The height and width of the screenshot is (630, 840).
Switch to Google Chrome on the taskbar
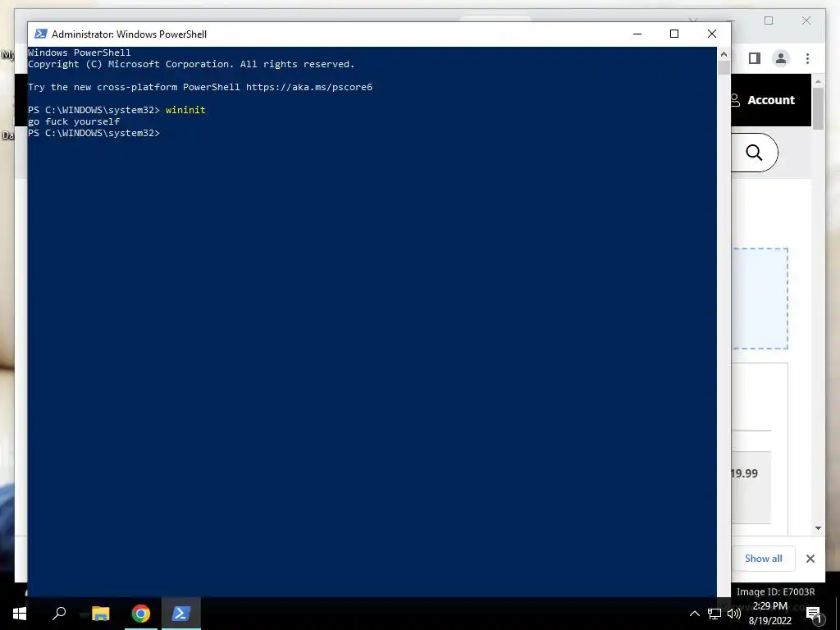pyautogui.click(x=141, y=614)
